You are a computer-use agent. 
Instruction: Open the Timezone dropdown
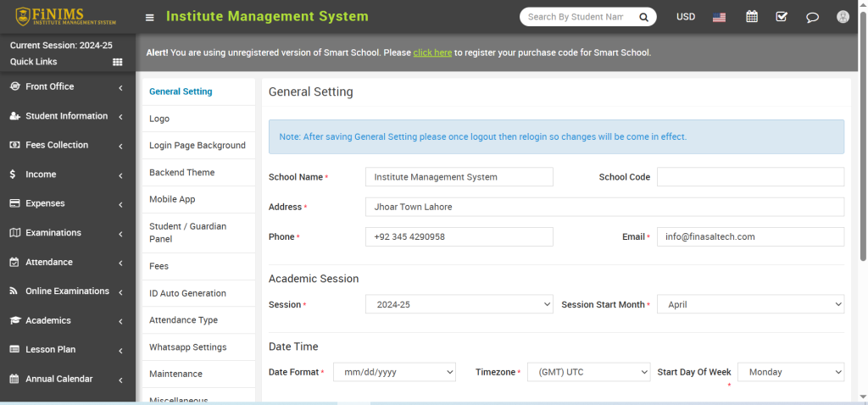click(588, 372)
